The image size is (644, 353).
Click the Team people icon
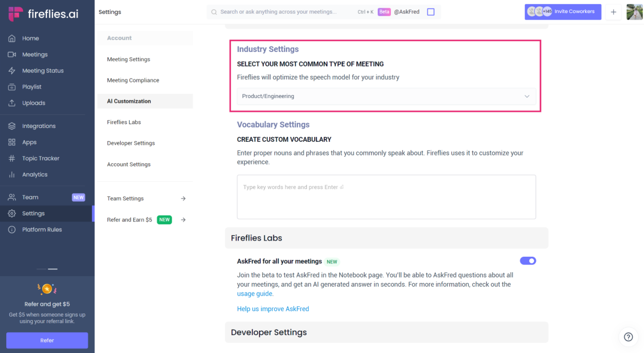(12, 197)
